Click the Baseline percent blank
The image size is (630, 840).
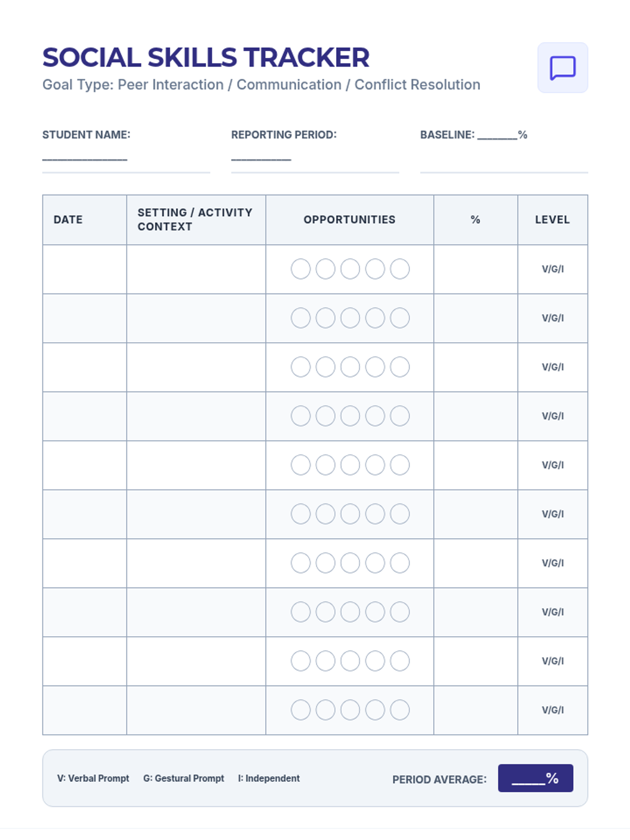pos(497,136)
